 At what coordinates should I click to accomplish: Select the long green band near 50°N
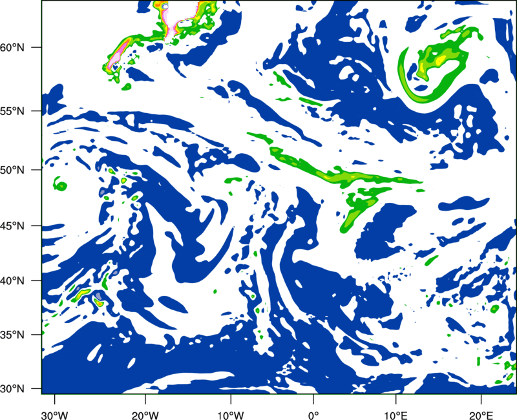pos(333,168)
